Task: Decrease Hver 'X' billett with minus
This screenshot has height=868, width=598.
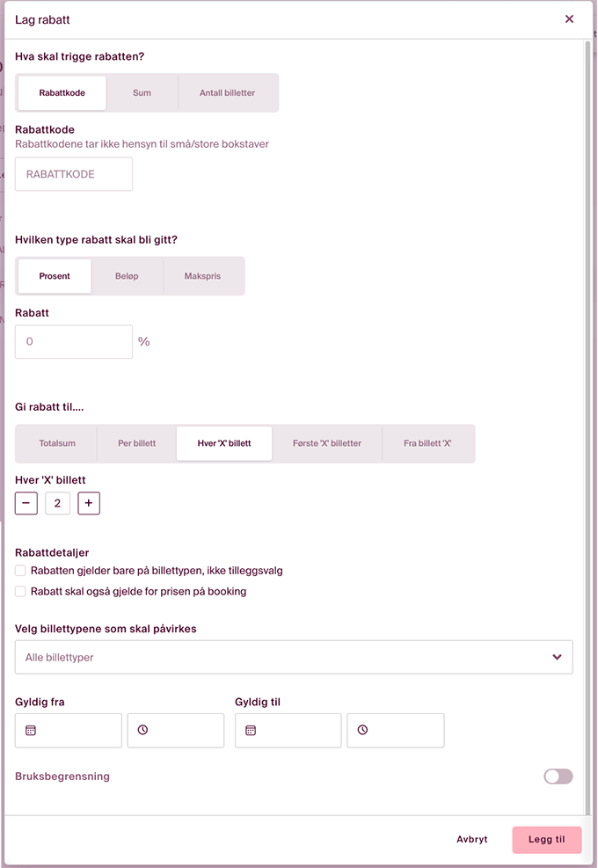Action: pos(26,503)
